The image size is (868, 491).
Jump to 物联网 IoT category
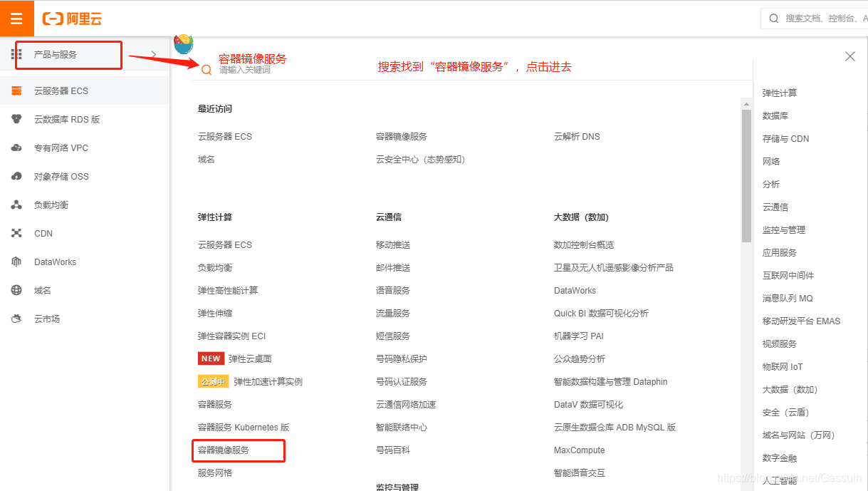click(x=783, y=367)
